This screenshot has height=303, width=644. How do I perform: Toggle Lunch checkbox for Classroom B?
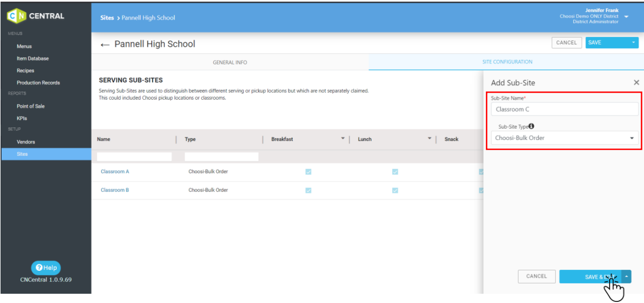click(395, 190)
